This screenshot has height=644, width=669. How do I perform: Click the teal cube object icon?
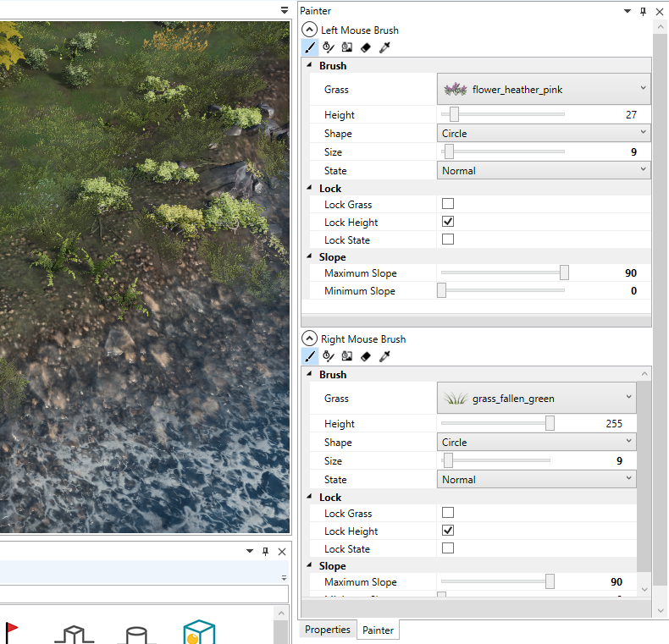pyautogui.click(x=199, y=632)
